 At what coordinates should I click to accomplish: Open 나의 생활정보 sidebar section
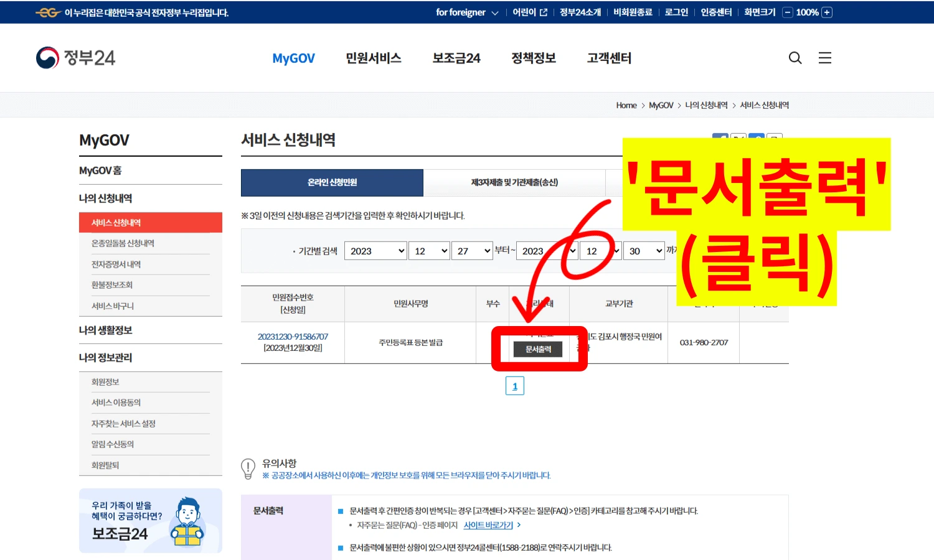coord(105,330)
